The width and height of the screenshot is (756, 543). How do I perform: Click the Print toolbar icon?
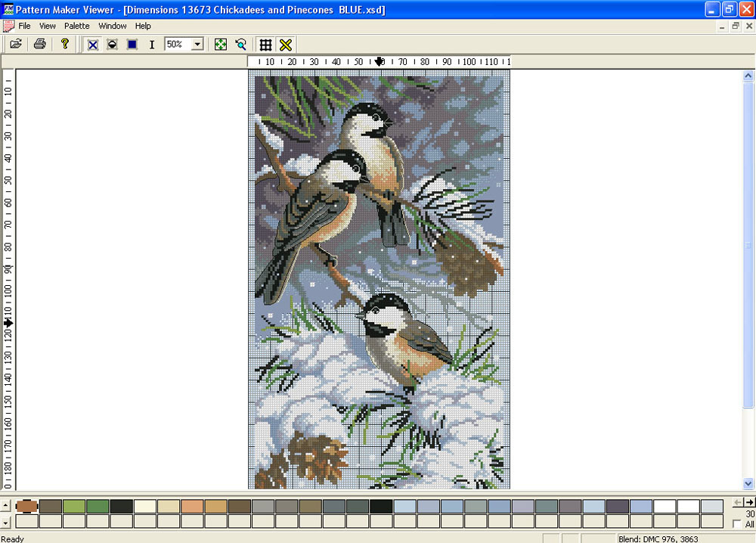39,45
